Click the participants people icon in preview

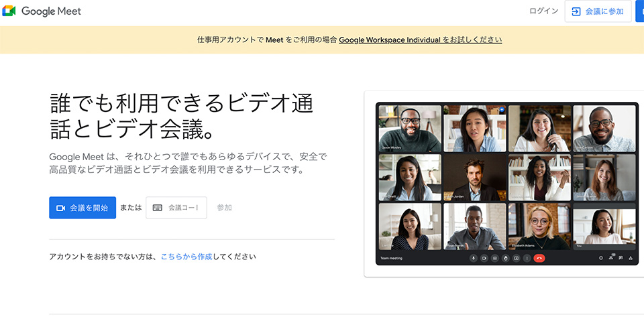click(610, 258)
